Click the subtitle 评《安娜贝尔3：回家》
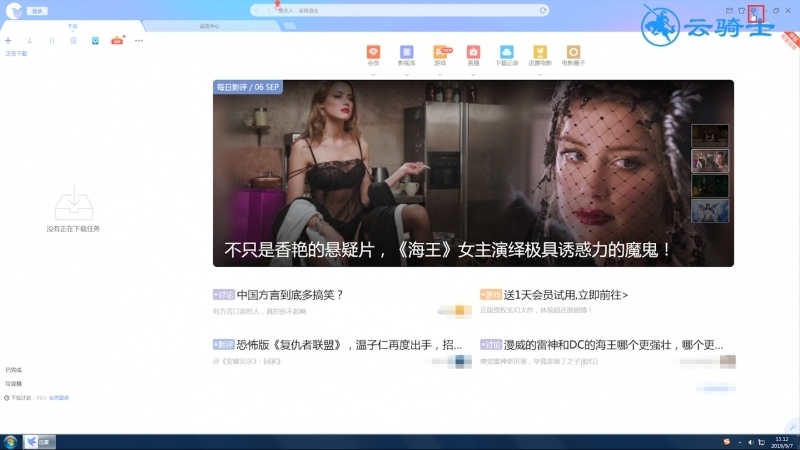The height and width of the screenshot is (450, 800). pos(247,361)
